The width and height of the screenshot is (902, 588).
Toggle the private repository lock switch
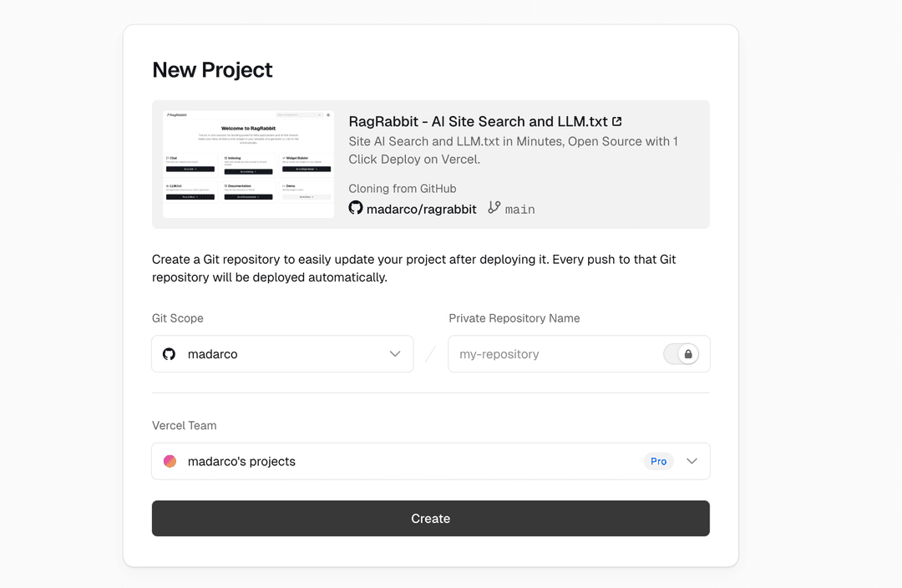(681, 354)
